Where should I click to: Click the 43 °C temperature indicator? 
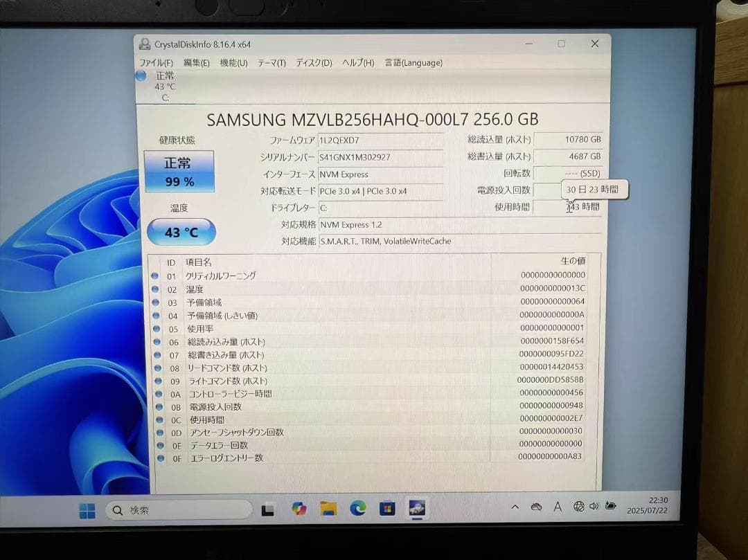click(181, 233)
